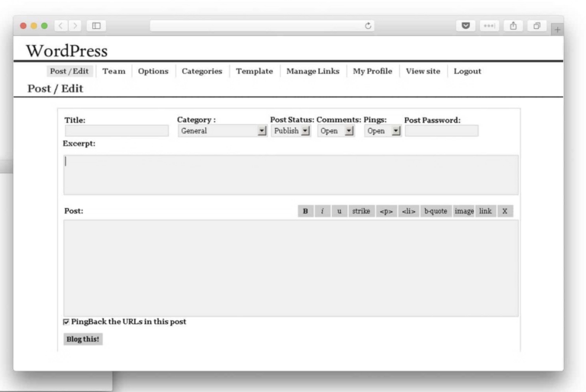The height and width of the screenshot is (392, 586).
Task: Go back with the browser back arrow
Action: click(61, 26)
